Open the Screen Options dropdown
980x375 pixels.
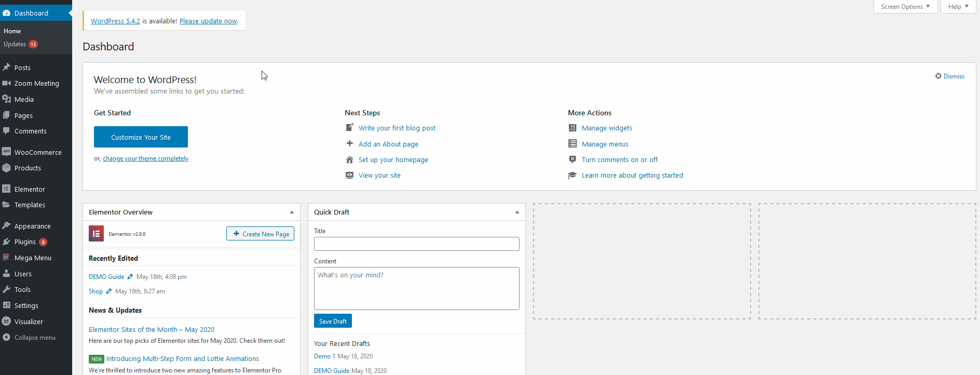tap(906, 7)
